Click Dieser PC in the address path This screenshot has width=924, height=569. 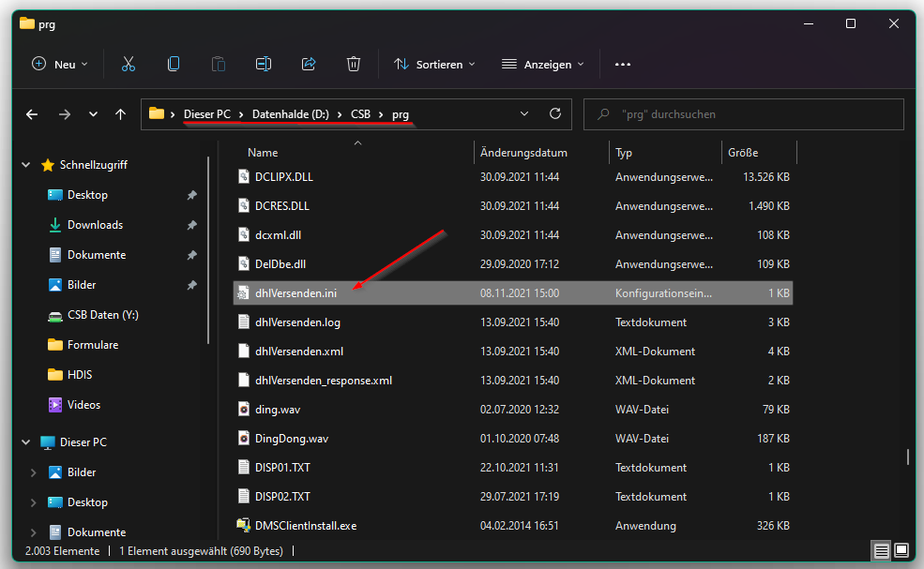[207, 114]
